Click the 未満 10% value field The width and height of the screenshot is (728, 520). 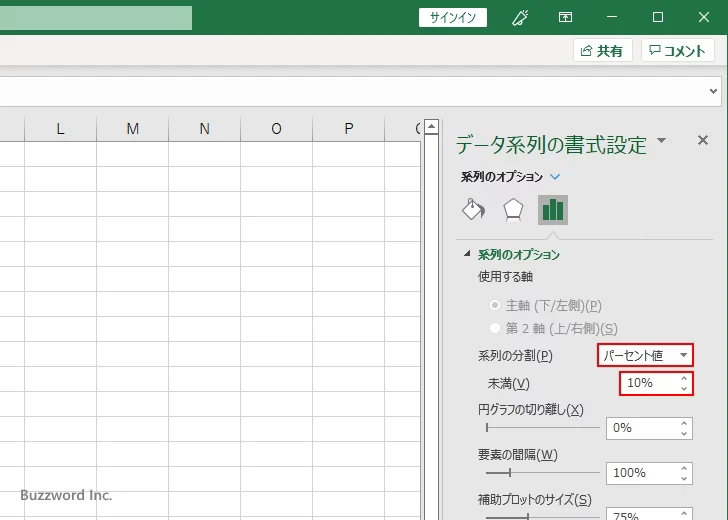pos(646,383)
